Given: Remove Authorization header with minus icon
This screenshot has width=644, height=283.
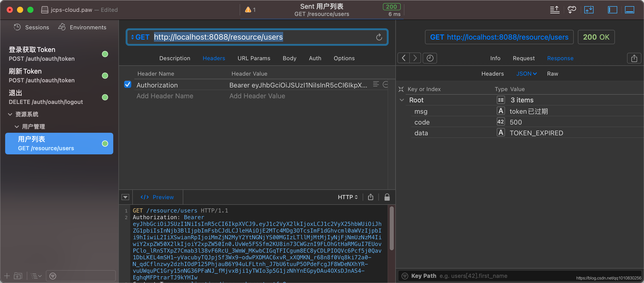Looking at the screenshot, I should [385, 84].
